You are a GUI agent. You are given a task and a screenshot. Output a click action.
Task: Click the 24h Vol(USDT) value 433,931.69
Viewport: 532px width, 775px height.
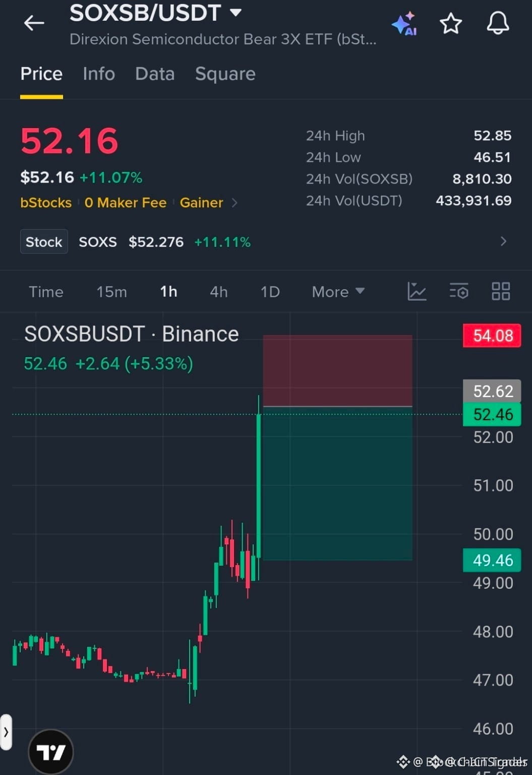474,201
